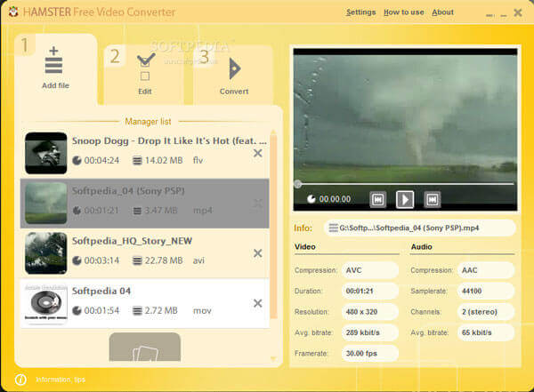Viewport: 534px width, 392px height.
Task: Click the file size icon next to 22.78 MB
Action: coord(137,260)
